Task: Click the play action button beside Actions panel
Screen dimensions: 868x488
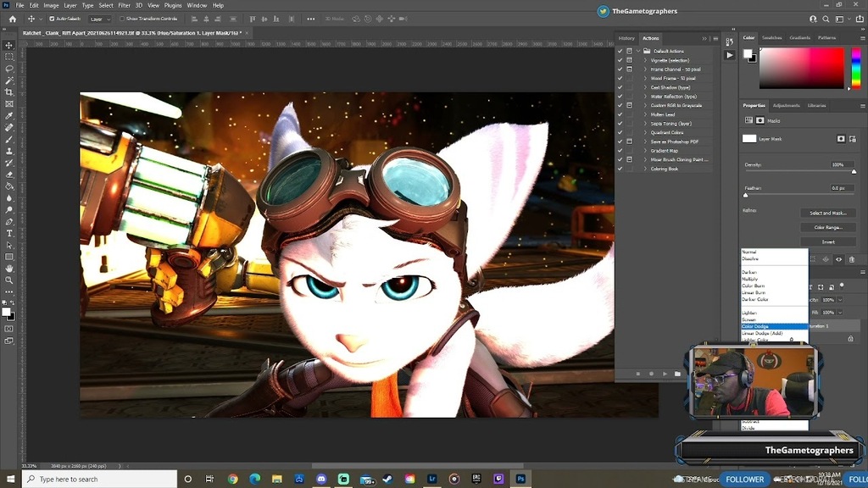Action: tap(729, 55)
